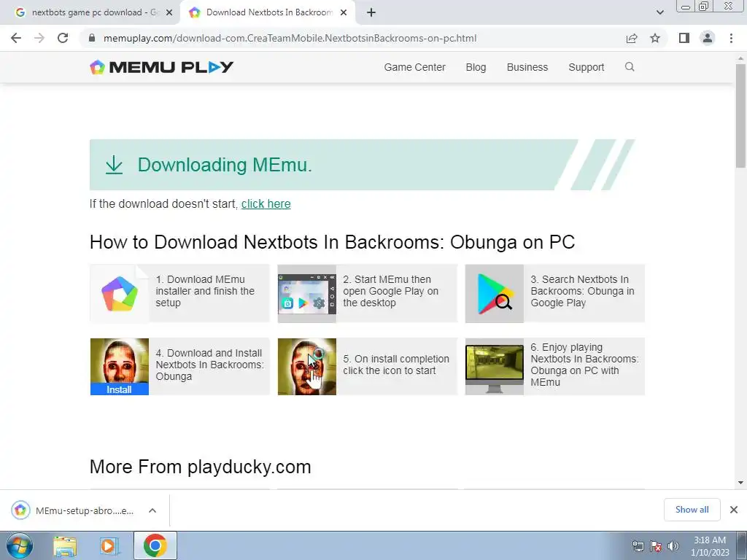Click the network tray icon
The image size is (747, 560).
pos(638,546)
